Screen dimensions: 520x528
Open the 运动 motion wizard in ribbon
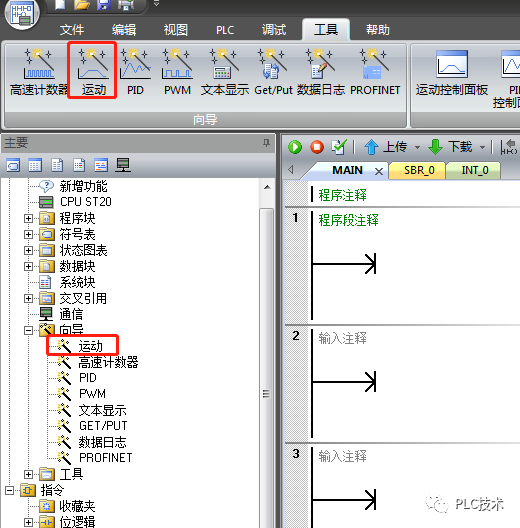click(x=93, y=71)
